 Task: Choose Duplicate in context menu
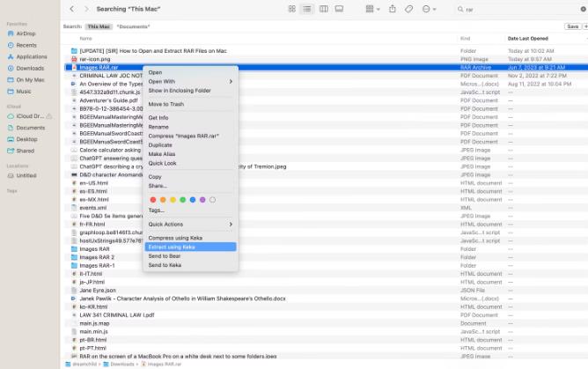(x=190, y=145)
